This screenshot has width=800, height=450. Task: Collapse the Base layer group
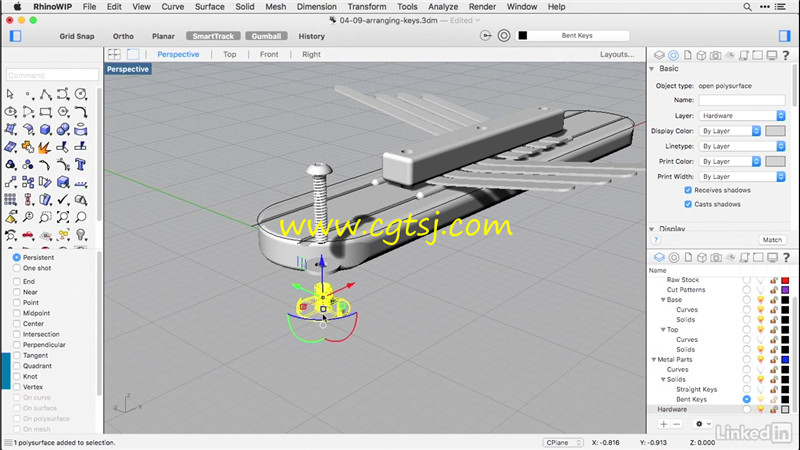[x=663, y=300]
